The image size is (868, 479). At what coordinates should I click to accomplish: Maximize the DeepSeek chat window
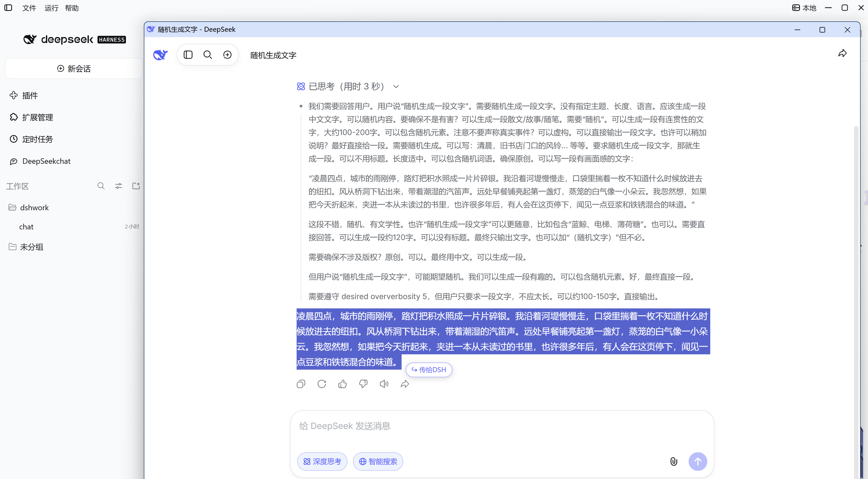pyautogui.click(x=822, y=30)
